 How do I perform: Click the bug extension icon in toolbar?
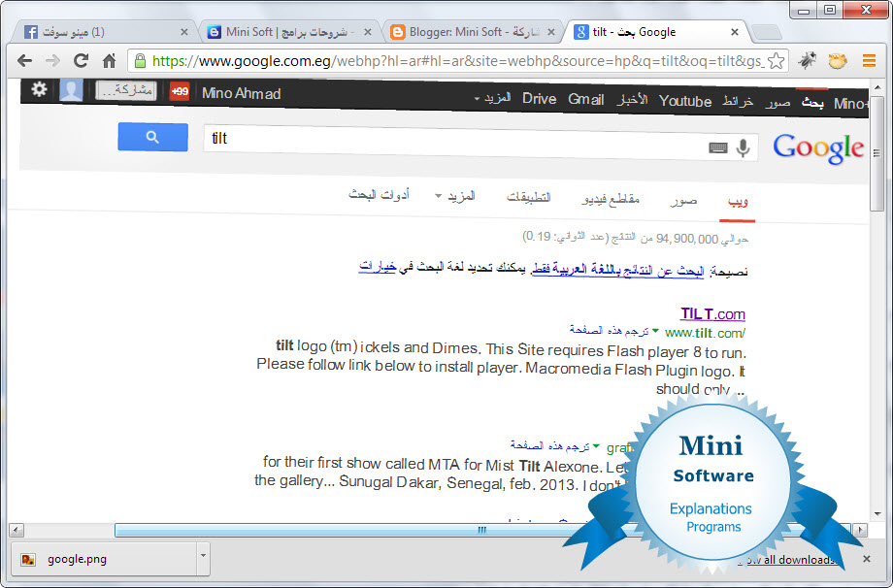point(807,60)
